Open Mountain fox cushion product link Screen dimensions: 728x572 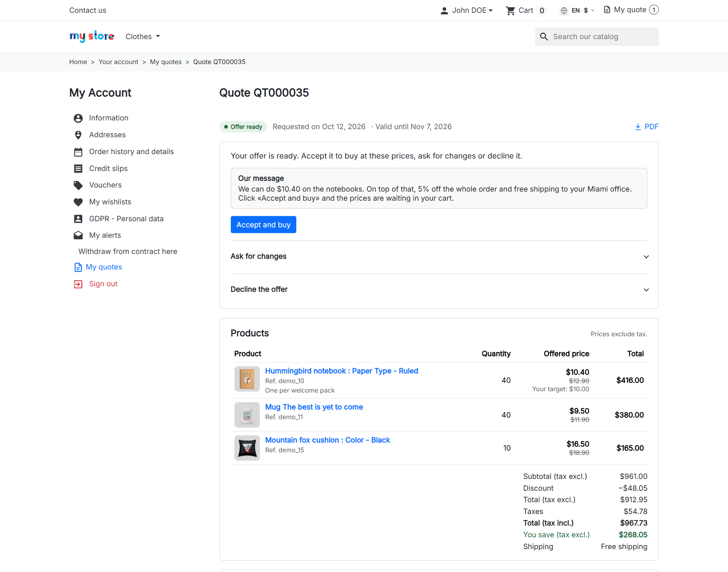(327, 440)
